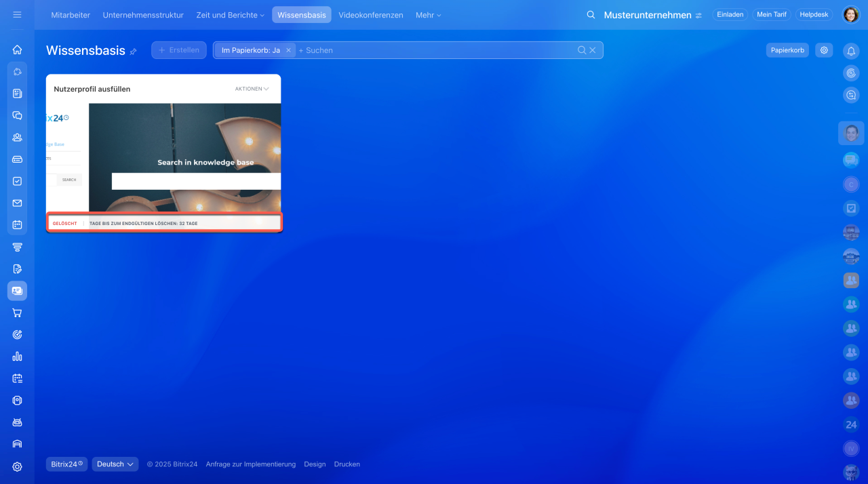
Task: Open the warehouse garage icon in sidebar
Action: (x=17, y=444)
